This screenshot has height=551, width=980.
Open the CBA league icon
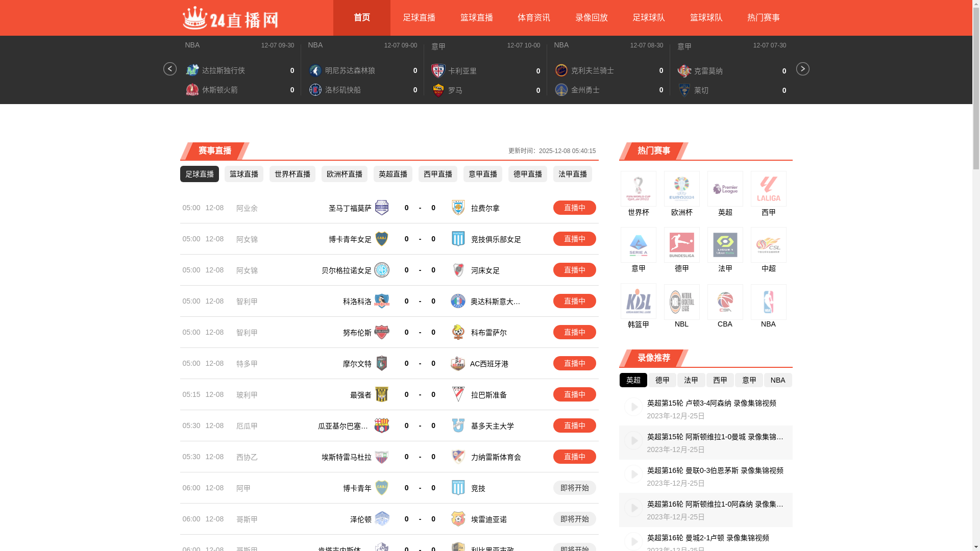725,302
